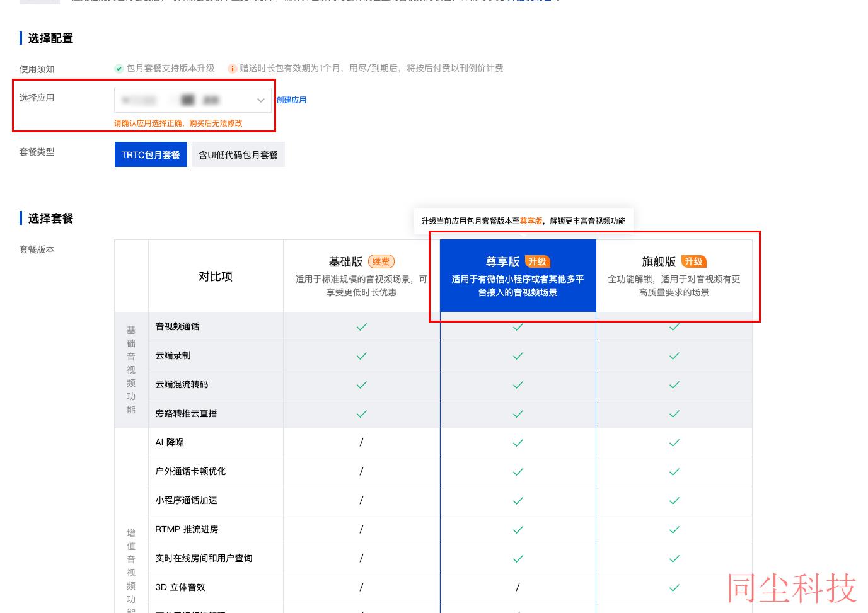This screenshot has height=613, width=868.
Task: Click 基础版 checkmark in 云端录制 row
Action: tap(362, 356)
